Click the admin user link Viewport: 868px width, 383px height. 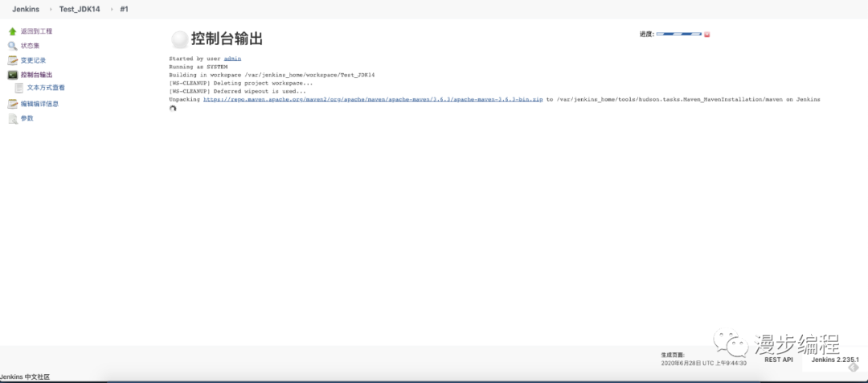[x=232, y=58]
